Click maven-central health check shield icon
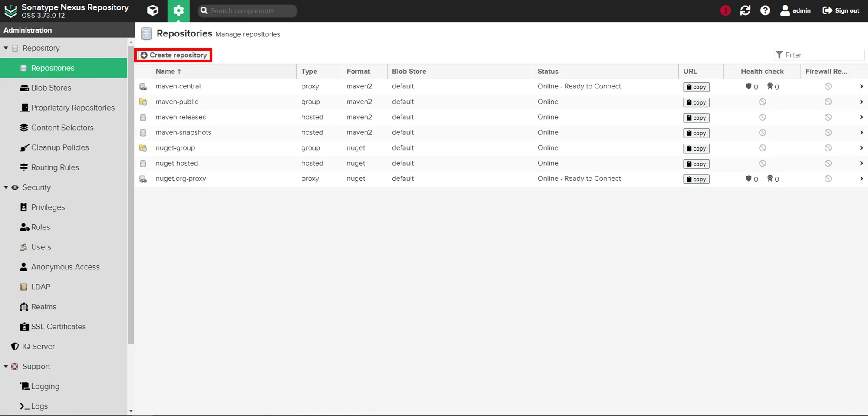The height and width of the screenshot is (416, 868). tap(749, 86)
